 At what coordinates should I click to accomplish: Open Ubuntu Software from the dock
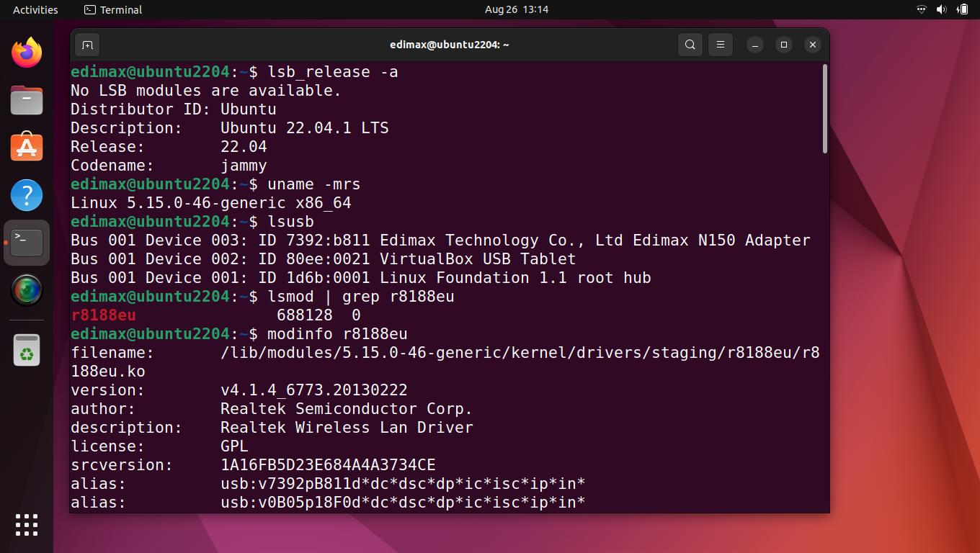pos(27,148)
